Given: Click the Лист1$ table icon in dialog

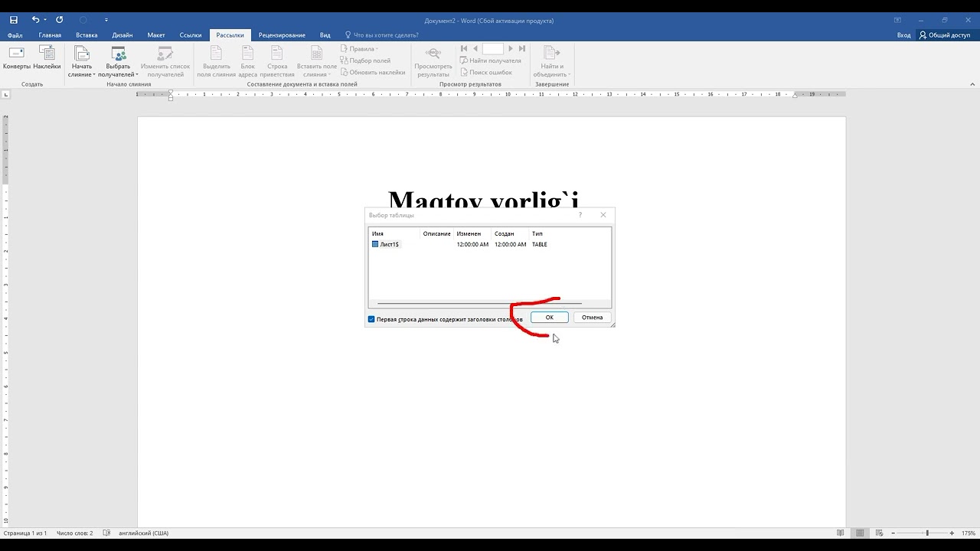Looking at the screenshot, I should click(375, 244).
